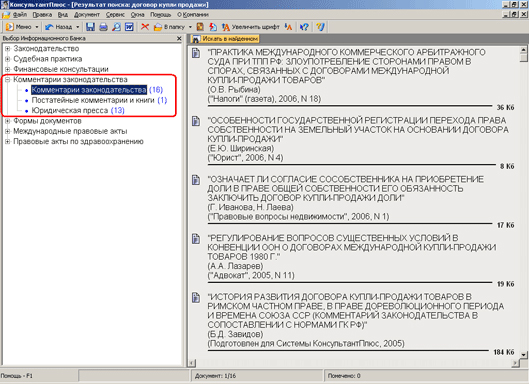Expand the Международные правовые акты node
529x384 pixels.
[x=7, y=131]
